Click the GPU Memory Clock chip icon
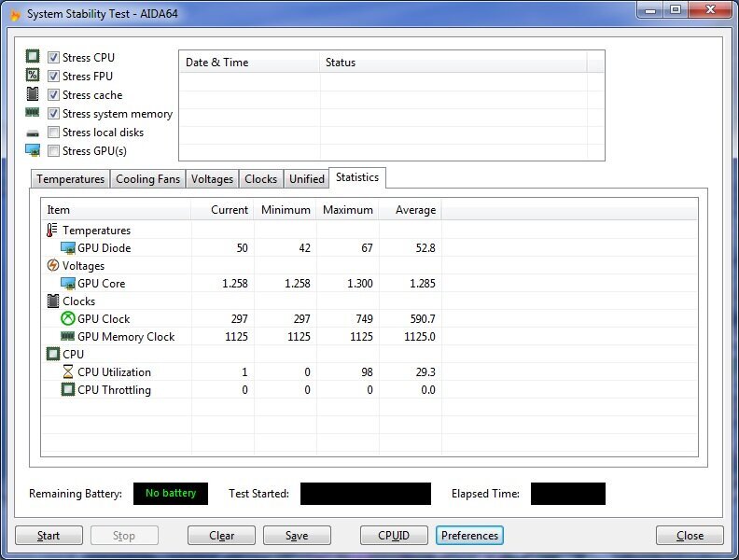Viewport: 739px width, 560px height. [67, 337]
